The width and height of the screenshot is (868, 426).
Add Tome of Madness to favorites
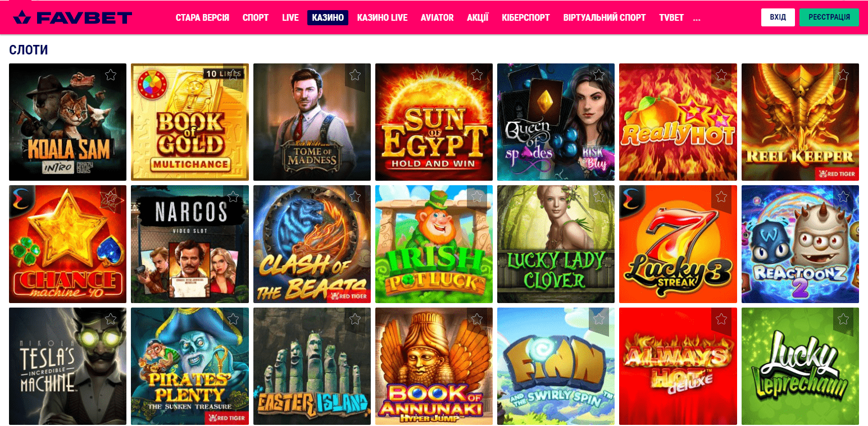355,75
